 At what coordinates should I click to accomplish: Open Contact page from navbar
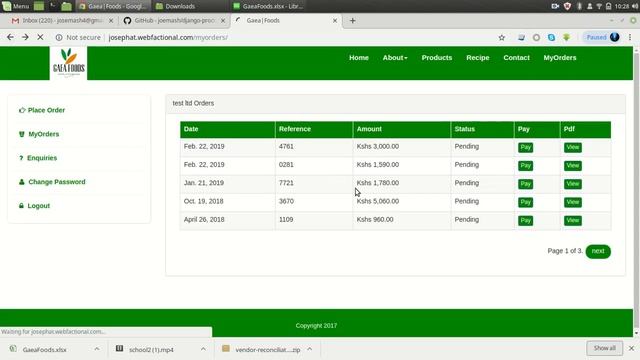pos(516,58)
